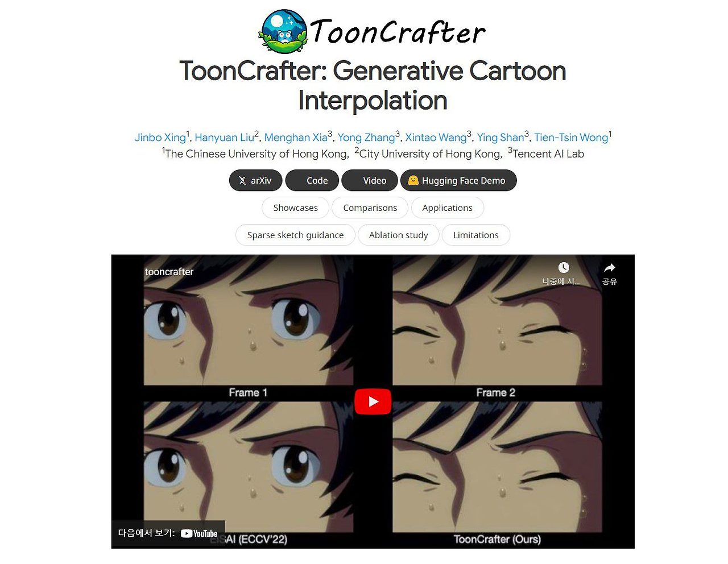Click the Hugging Face emoji icon
The width and height of the screenshot is (728, 564).
coord(413,180)
